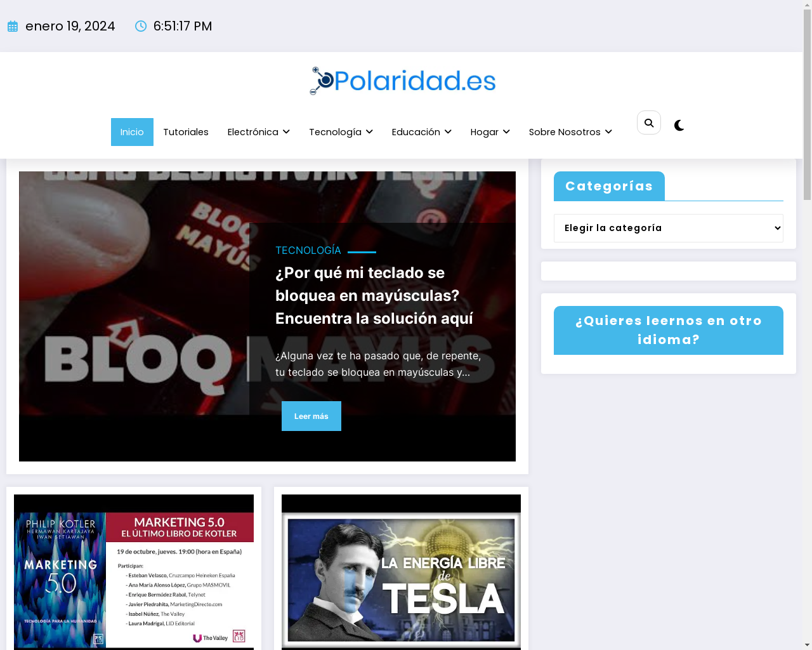This screenshot has height=650, width=812.
Task: Click the clock icon beside the time
Action: coord(141,26)
